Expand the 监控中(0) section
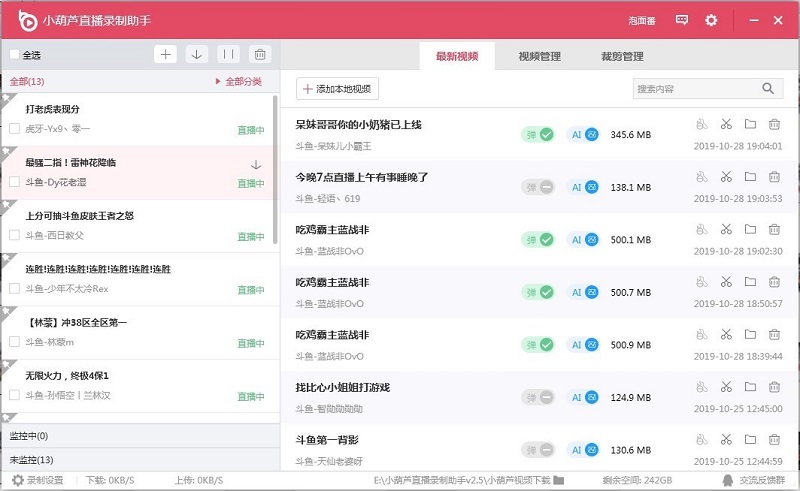 click(x=138, y=437)
